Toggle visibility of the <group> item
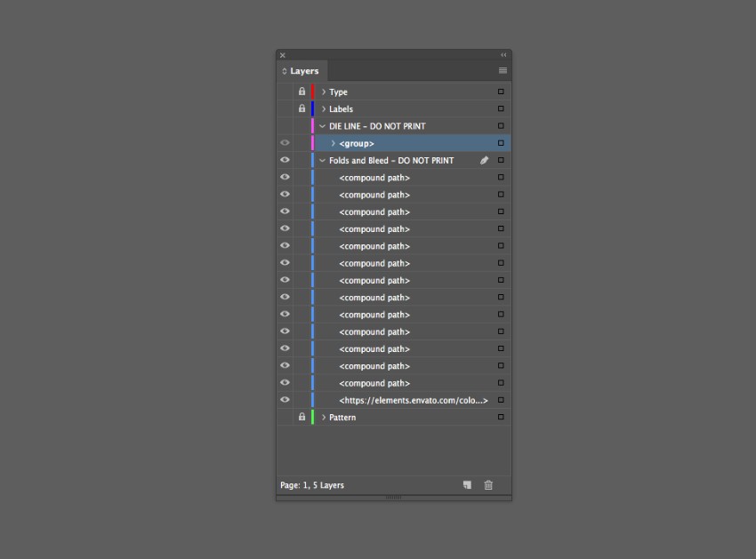 click(285, 143)
